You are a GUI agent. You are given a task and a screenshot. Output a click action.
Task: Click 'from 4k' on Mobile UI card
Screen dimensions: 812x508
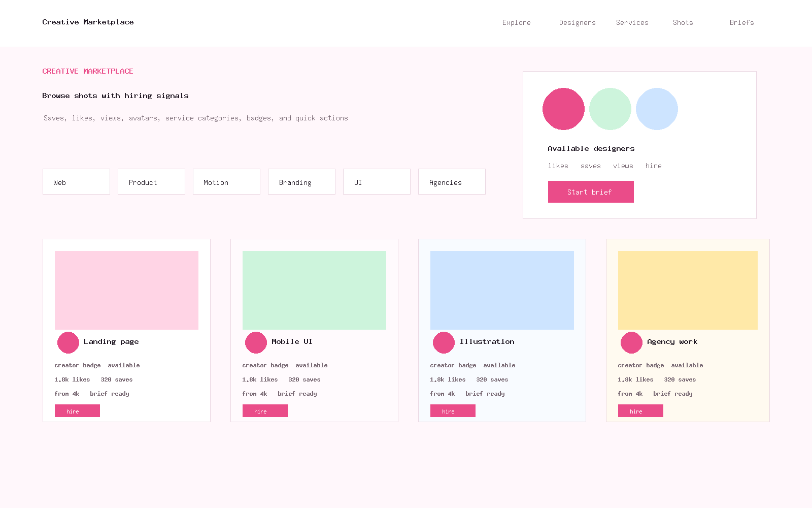(255, 394)
